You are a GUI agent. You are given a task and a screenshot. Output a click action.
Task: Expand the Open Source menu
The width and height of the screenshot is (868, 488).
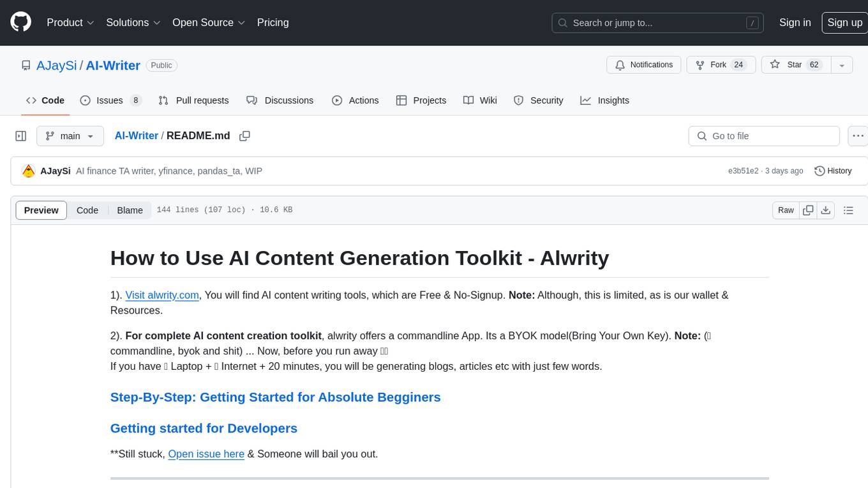pyautogui.click(x=209, y=22)
